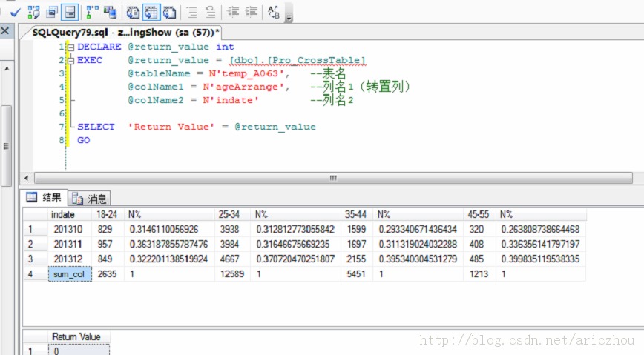This screenshot has width=644, height=355.
Task: Uncomment the selected lines
Action: 210,13
